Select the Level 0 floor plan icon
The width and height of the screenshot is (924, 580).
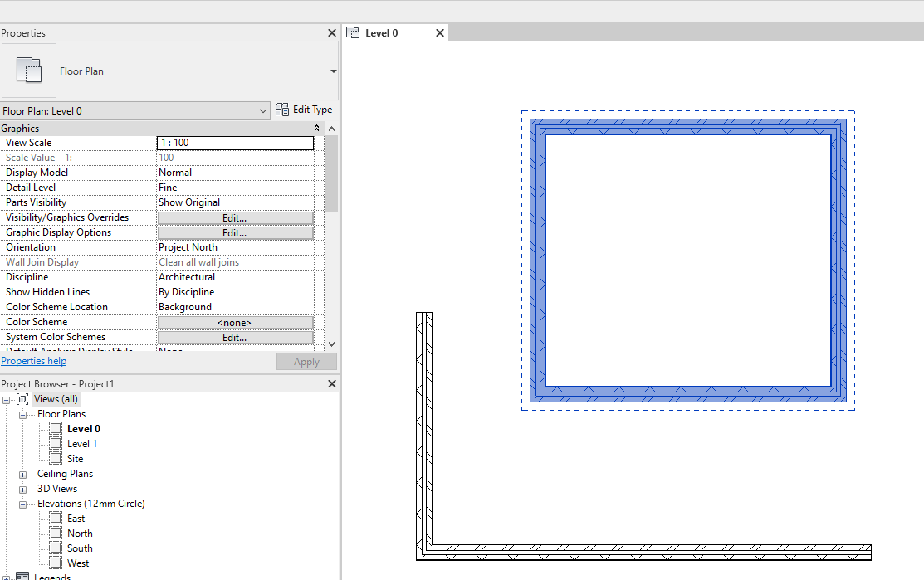pyautogui.click(x=55, y=428)
